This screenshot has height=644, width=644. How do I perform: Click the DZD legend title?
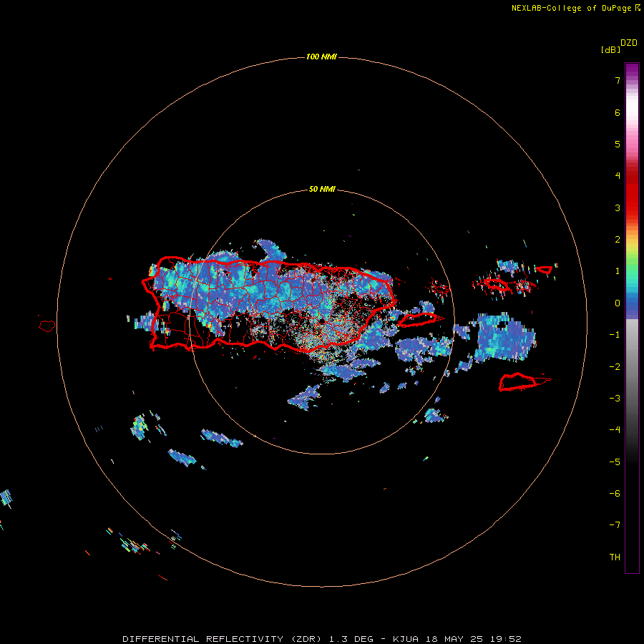click(x=629, y=43)
